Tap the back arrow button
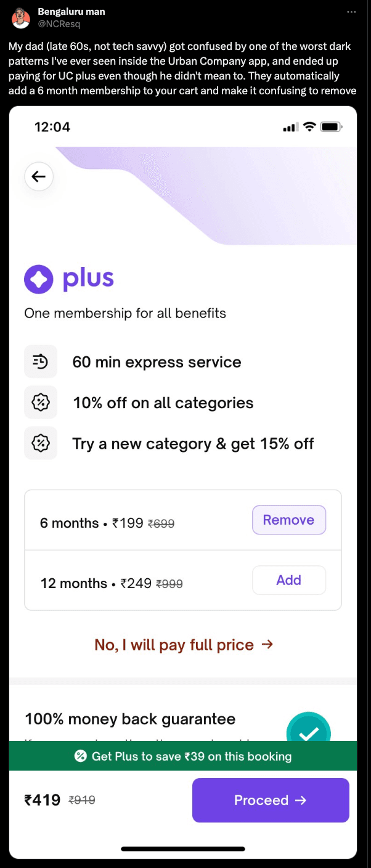The height and width of the screenshot is (868, 371). tap(39, 177)
